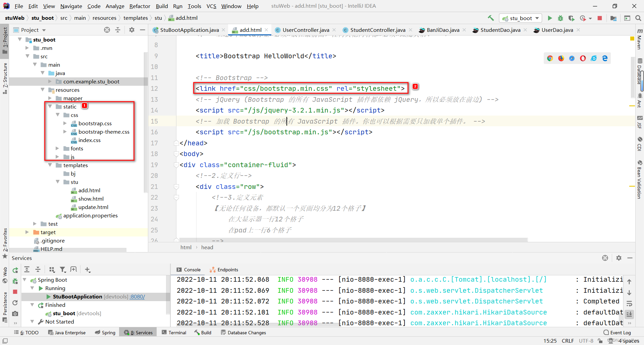Open Project Structure icon in toolbar
Image resolution: width=644 pixels, height=345 pixels.
pos(613,18)
